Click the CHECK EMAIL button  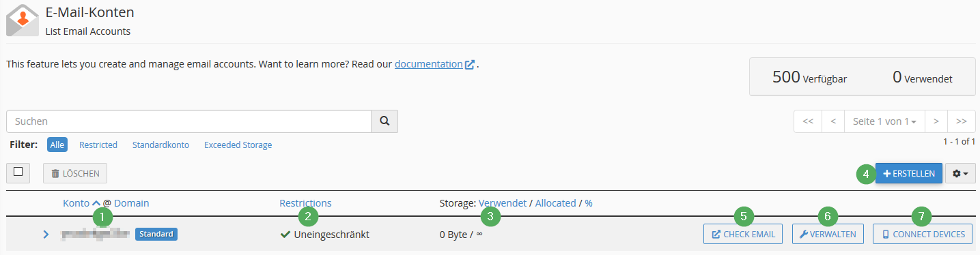(743, 235)
